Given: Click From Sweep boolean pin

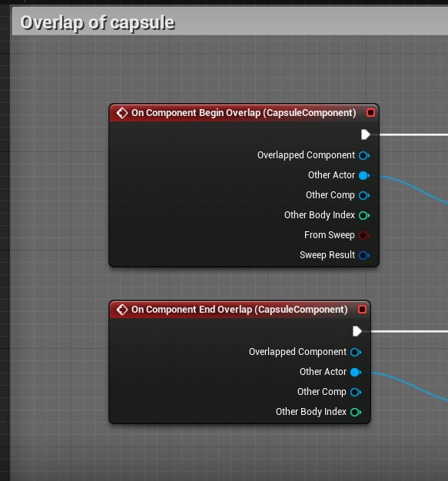Looking at the screenshot, I should [x=364, y=235].
